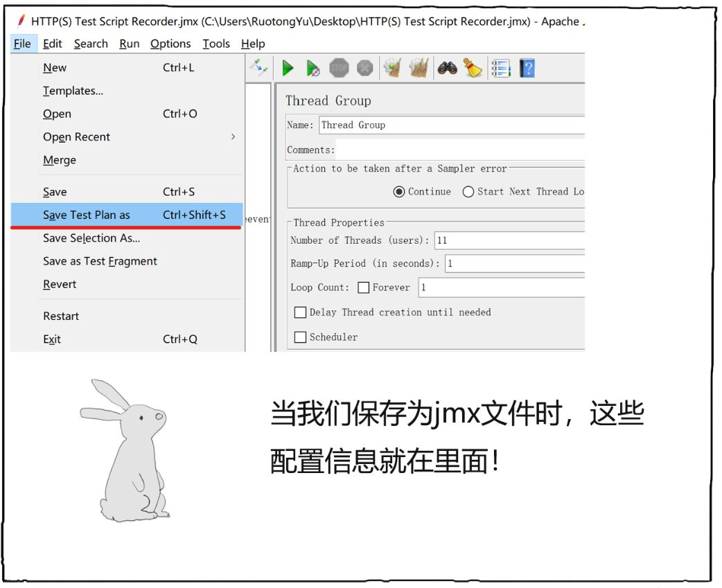The image size is (722, 588).
Task: Choose Save Selection As... entry
Action: coord(127,238)
